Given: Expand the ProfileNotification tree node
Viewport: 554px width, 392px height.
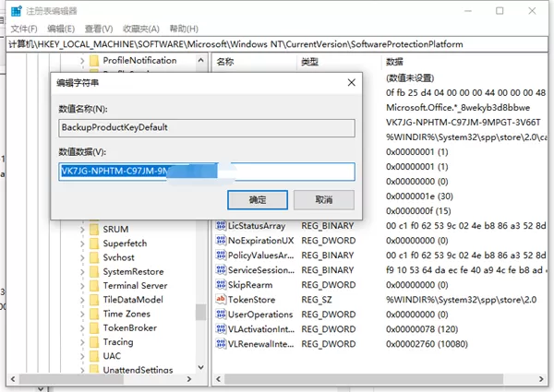Looking at the screenshot, I should tap(82, 61).
